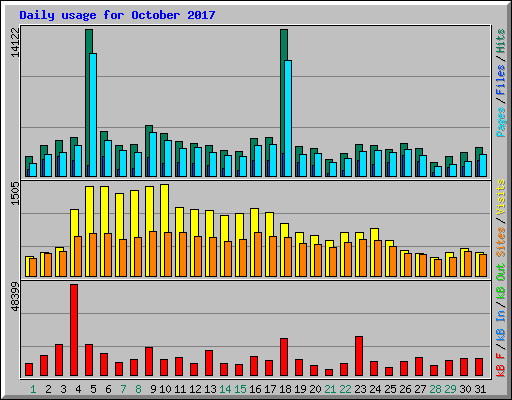
Task: Click day label 25 on the axis
Action: [390, 389]
